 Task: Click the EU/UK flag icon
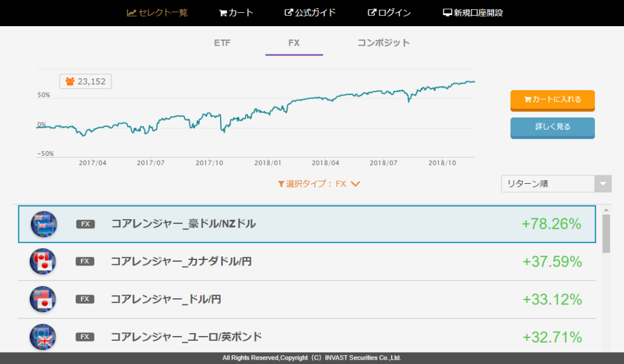coord(43,337)
